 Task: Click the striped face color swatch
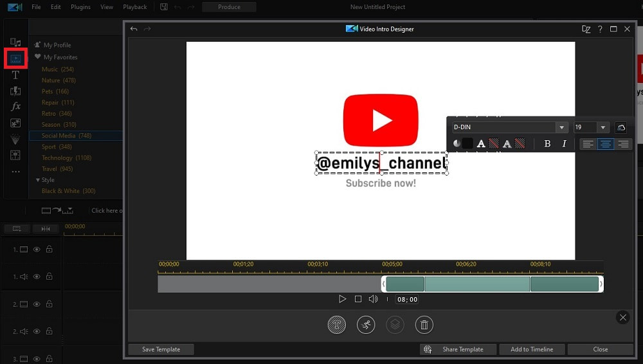pos(494,143)
